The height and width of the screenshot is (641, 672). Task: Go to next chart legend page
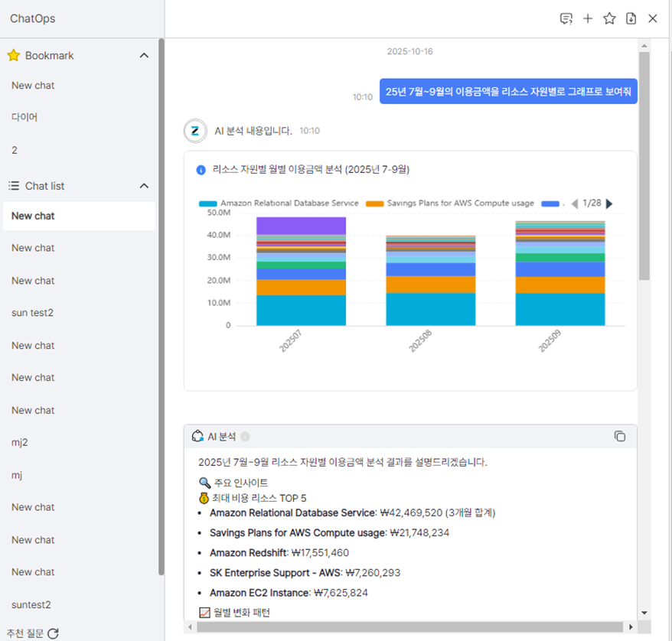pyautogui.click(x=609, y=203)
